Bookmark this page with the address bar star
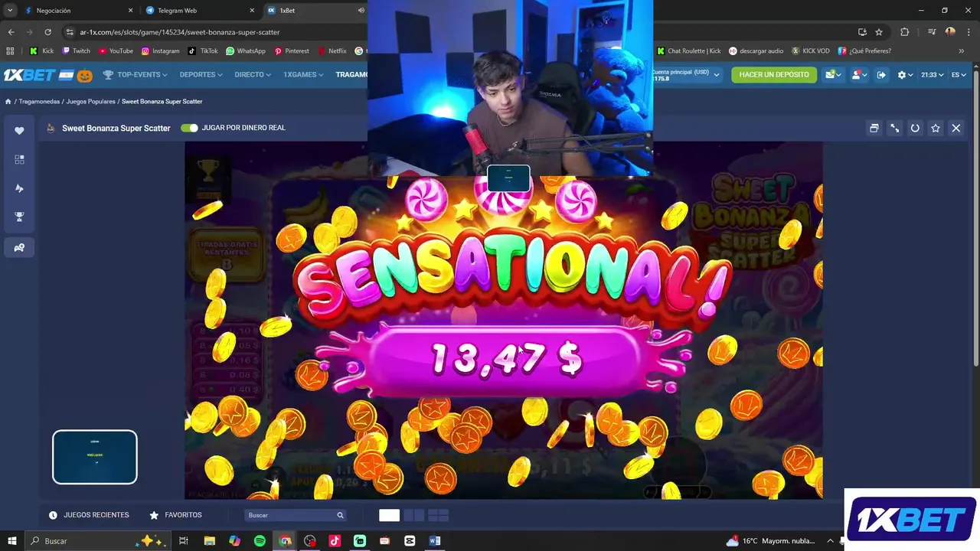 pyautogui.click(x=879, y=32)
